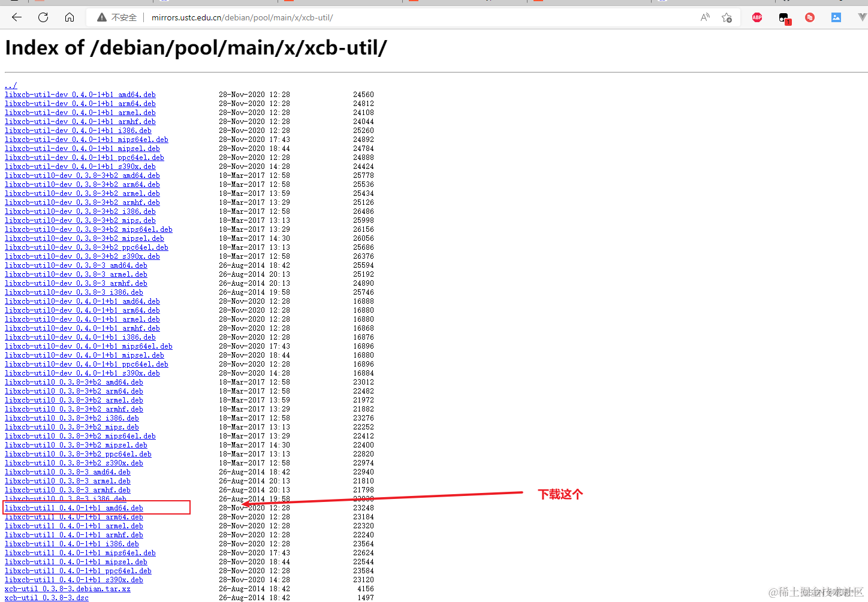The height and width of the screenshot is (602, 868).
Task: Select libxcb-util0-dev_0.3.8-3+b2_s390x.deb
Action: tap(82, 256)
